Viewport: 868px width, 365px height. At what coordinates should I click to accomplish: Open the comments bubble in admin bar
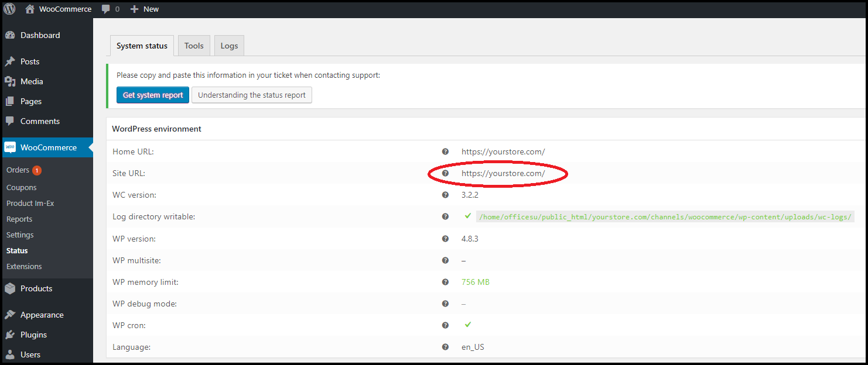110,9
